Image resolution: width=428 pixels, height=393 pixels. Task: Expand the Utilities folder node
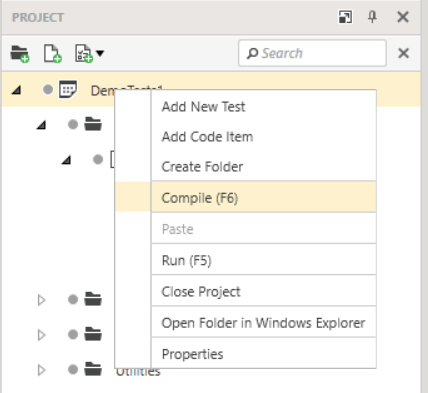pyautogui.click(x=41, y=370)
